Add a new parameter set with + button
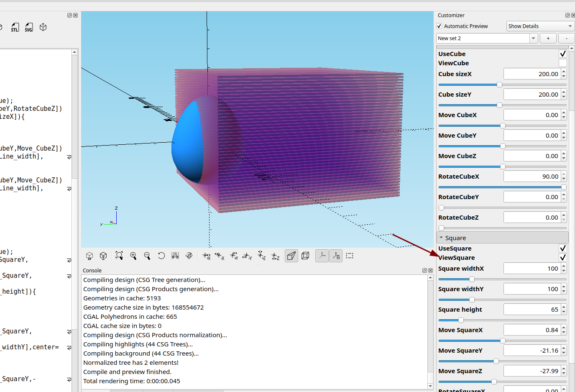575x392 pixels. coord(548,38)
